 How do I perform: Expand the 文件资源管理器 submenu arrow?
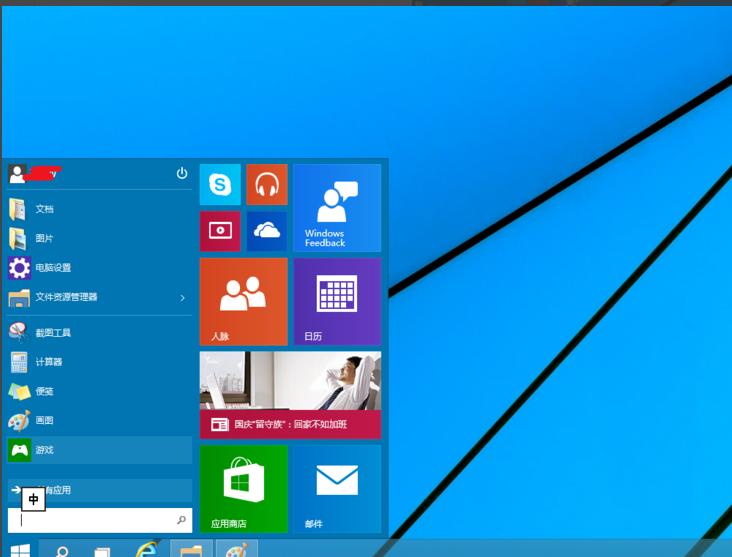click(x=182, y=298)
